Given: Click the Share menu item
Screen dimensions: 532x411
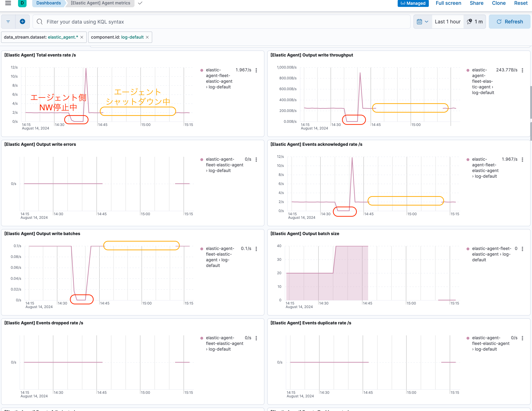Looking at the screenshot, I should [476, 3].
